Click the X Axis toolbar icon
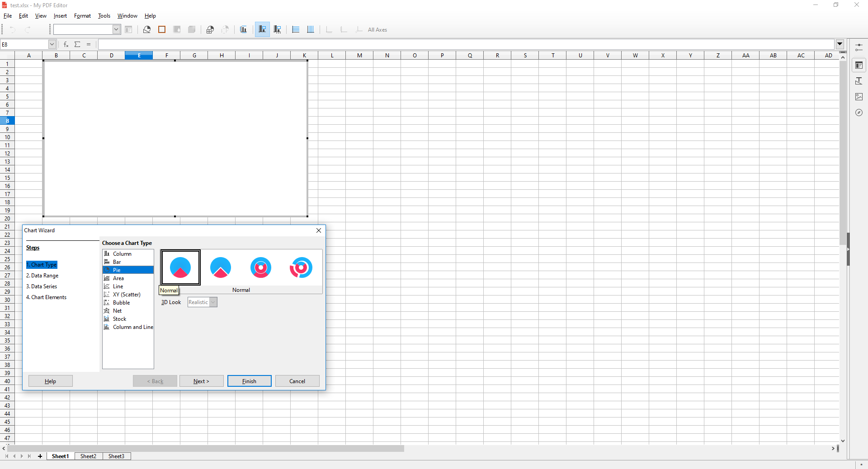This screenshot has height=469, width=868. click(x=329, y=30)
